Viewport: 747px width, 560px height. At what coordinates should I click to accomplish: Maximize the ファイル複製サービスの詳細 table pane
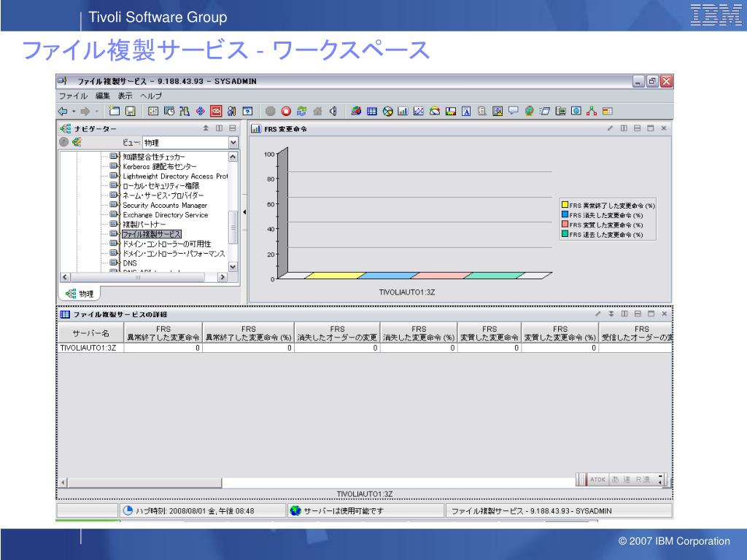coord(651,314)
